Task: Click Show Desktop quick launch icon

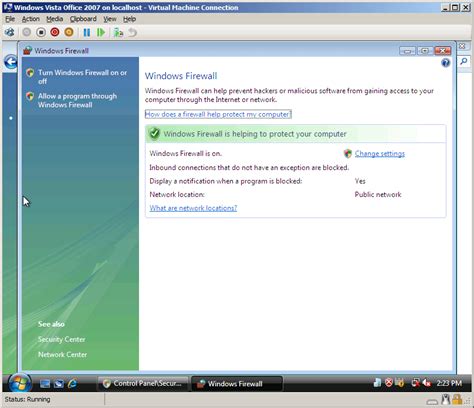Action: coord(45,384)
